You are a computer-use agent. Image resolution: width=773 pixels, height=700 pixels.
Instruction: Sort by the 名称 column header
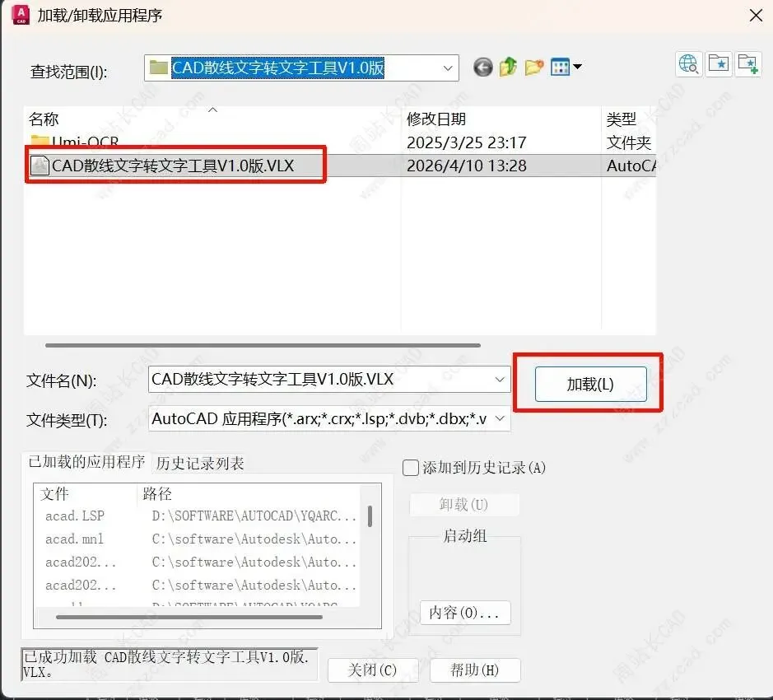coord(212,119)
